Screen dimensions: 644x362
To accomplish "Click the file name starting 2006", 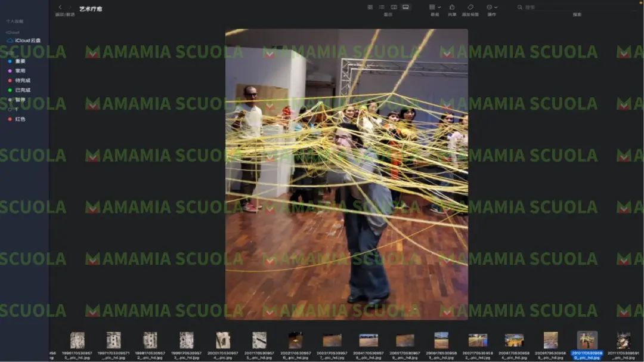I will (x=441, y=355).
